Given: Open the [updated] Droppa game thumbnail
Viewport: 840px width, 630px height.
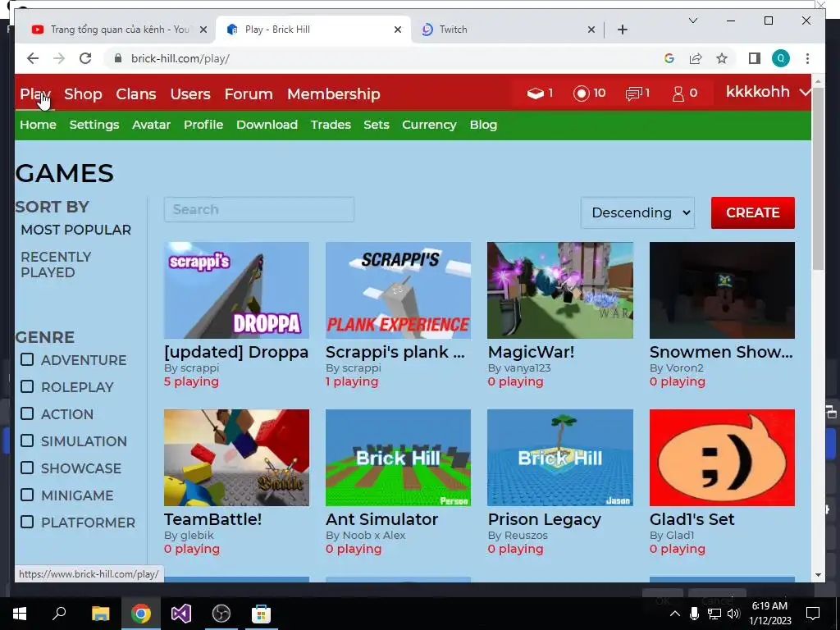Looking at the screenshot, I should (x=236, y=290).
